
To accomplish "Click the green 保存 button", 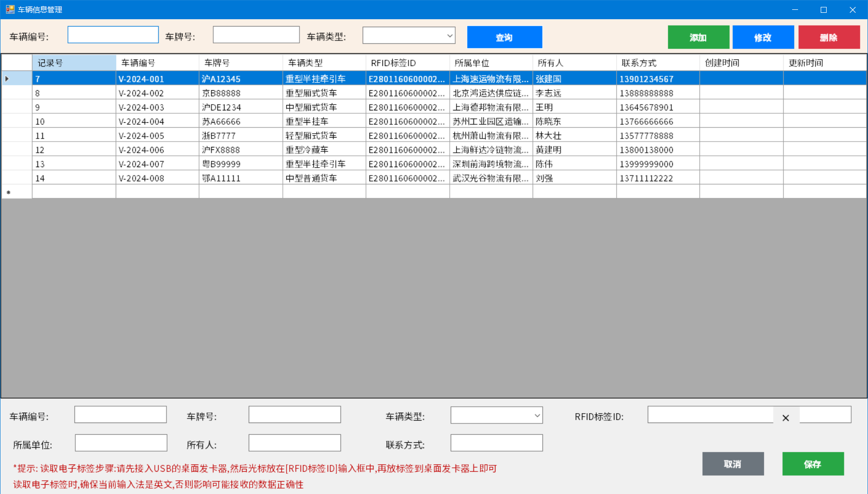I will [813, 464].
